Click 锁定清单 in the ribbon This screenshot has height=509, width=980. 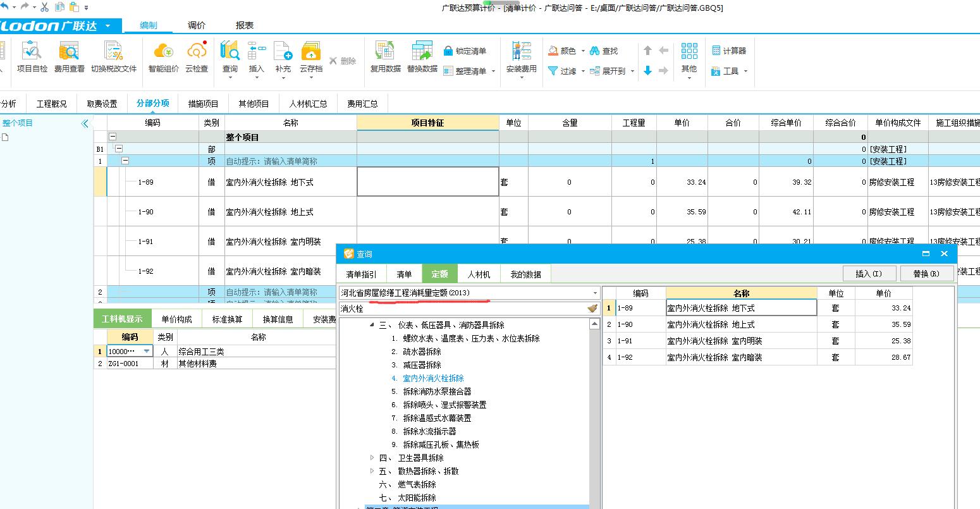point(465,51)
